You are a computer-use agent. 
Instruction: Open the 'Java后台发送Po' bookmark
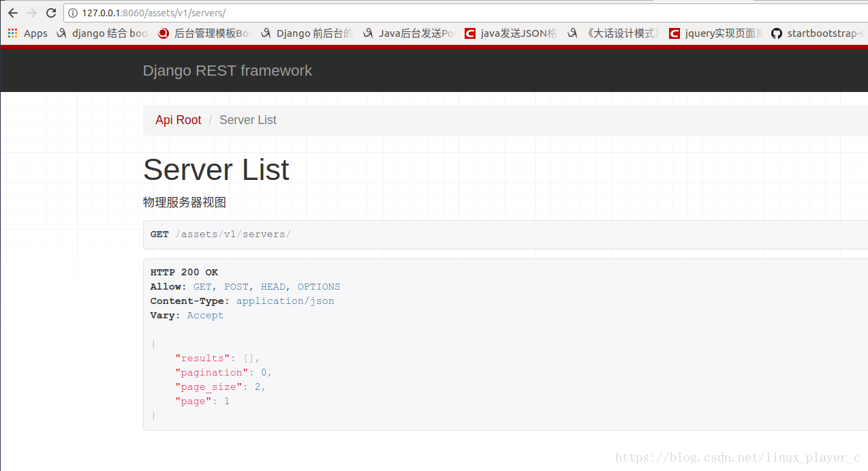(409, 33)
